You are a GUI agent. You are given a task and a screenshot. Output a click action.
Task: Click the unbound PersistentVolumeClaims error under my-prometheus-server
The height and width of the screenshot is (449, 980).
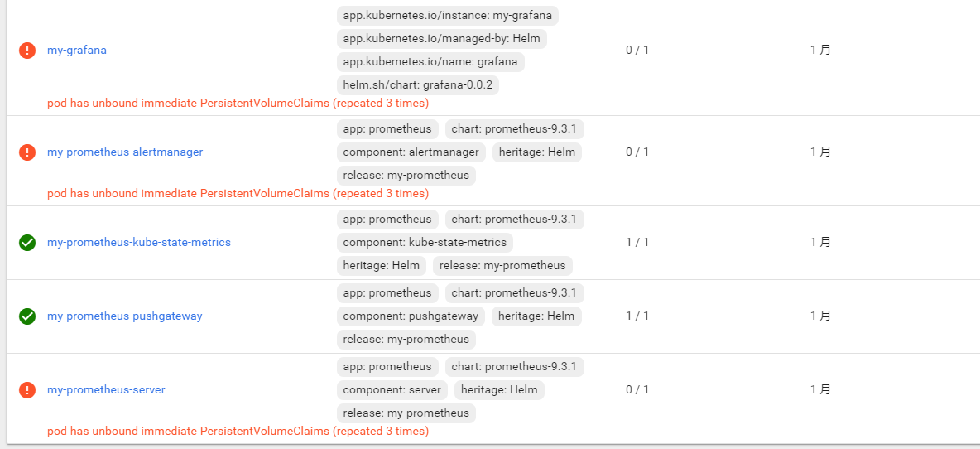(x=238, y=432)
